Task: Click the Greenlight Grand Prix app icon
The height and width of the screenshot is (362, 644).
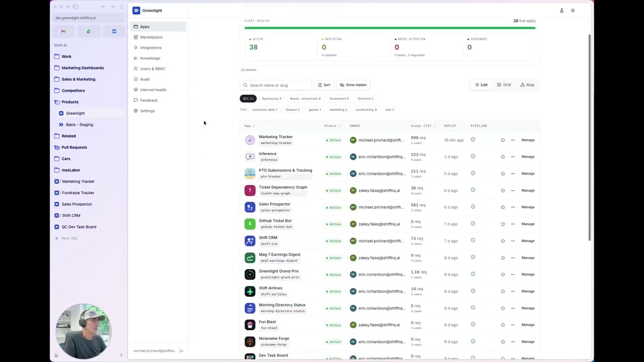Action: pyautogui.click(x=250, y=275)
